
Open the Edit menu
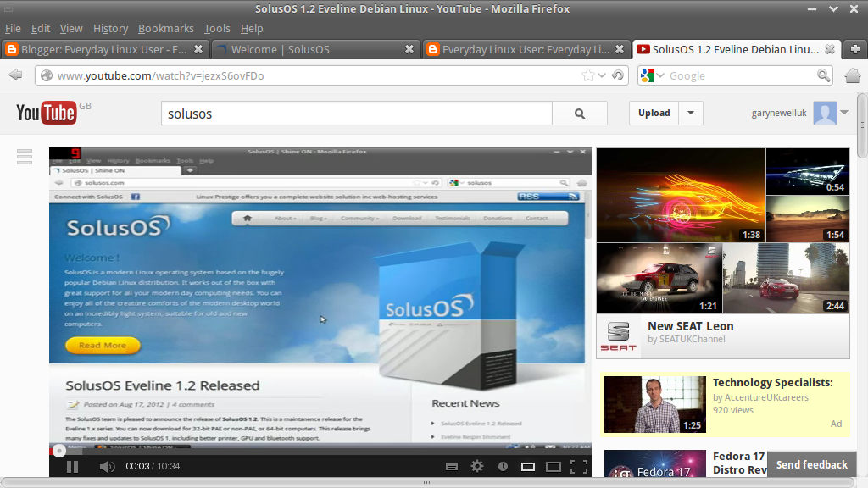(x=41, y=28)
